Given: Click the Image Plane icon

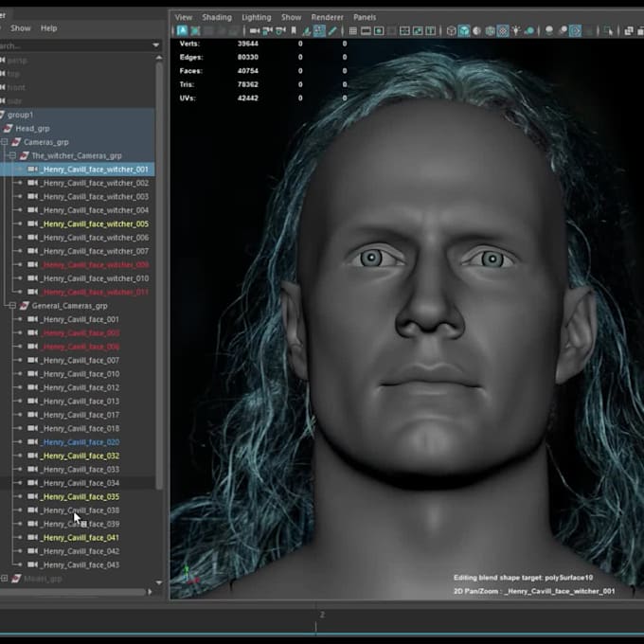Looking at the screenshot, I should pos(307,31).
